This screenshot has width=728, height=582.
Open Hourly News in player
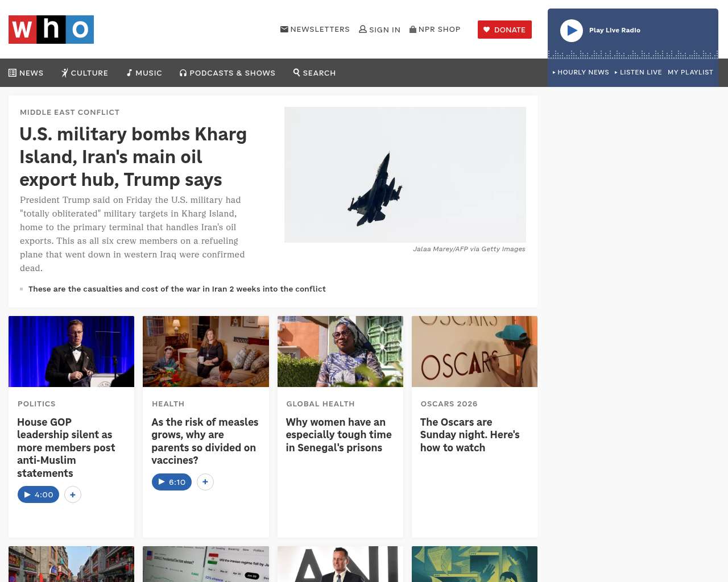(x=581, y=72)
